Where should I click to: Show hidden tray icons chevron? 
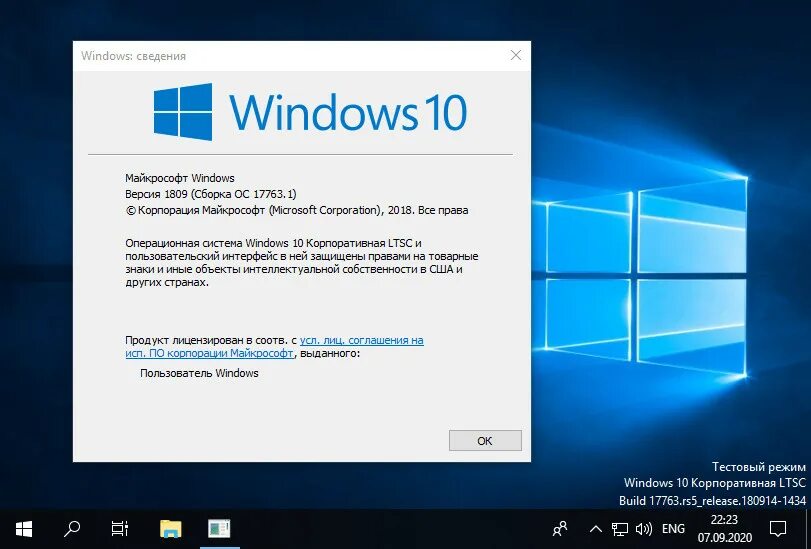(x=595, y=529)
